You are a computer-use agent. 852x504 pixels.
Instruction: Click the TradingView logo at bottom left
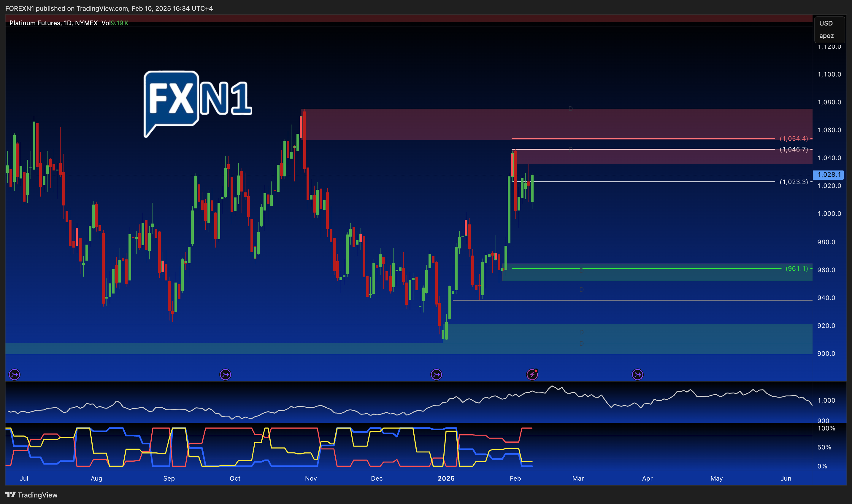click(x=32, y=495)
